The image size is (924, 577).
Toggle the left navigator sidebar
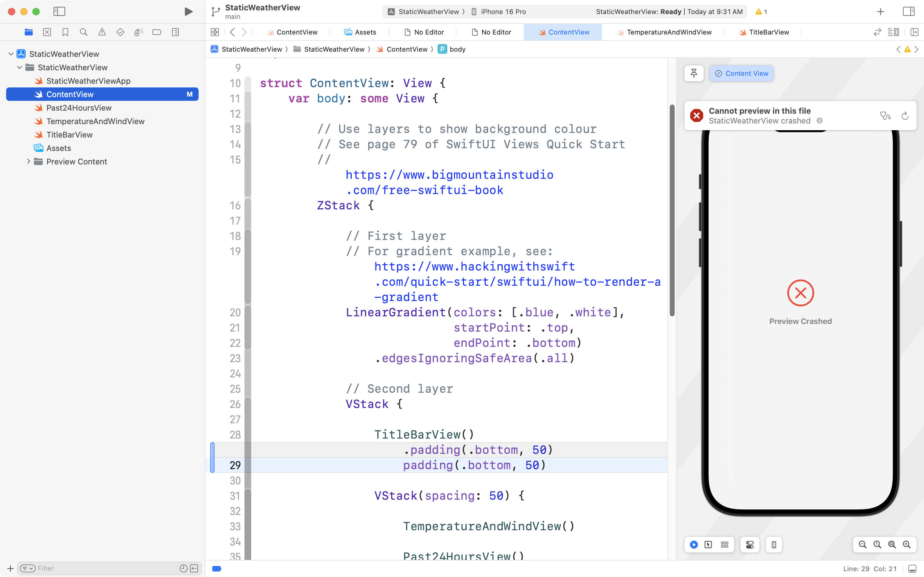[x=59, y=11]
